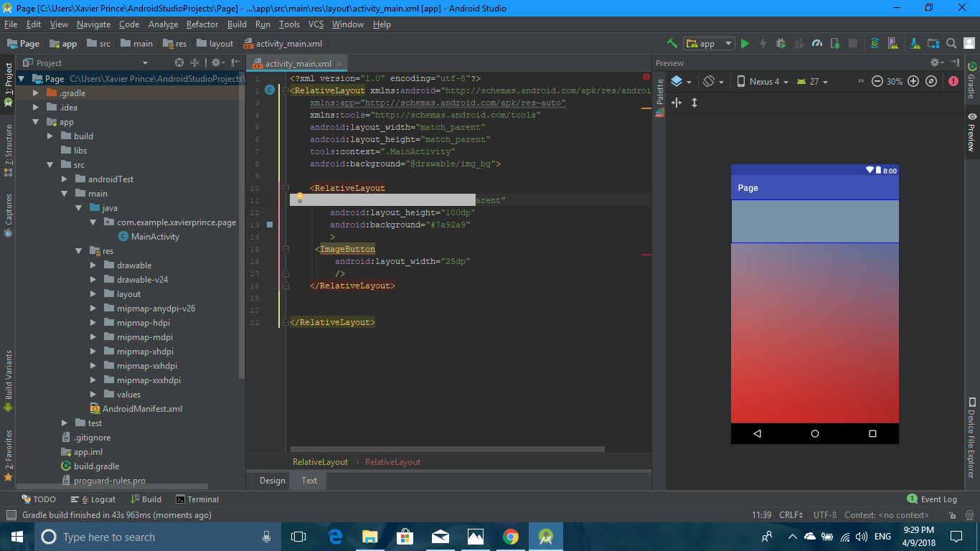Click the Make Project hammer icon
The height and width of the screenshot is (551, 980).
pyautogui.click(x=672, y=44)
